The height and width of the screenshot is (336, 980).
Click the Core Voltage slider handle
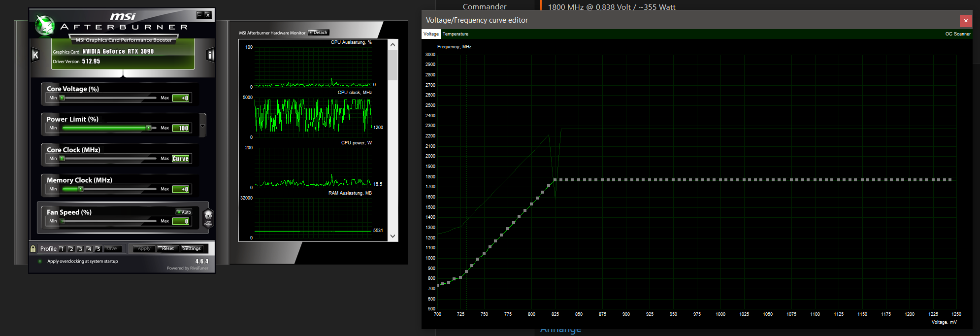(62, 98)
